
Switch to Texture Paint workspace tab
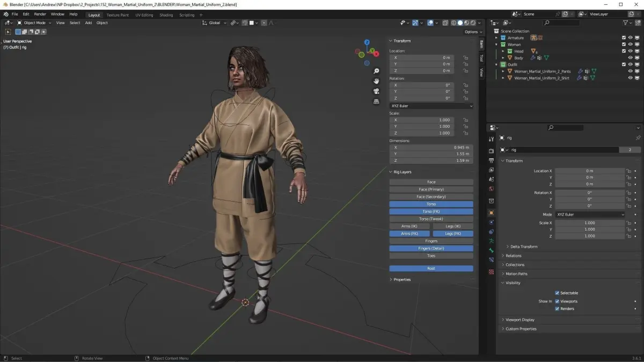tap(118, 15)
